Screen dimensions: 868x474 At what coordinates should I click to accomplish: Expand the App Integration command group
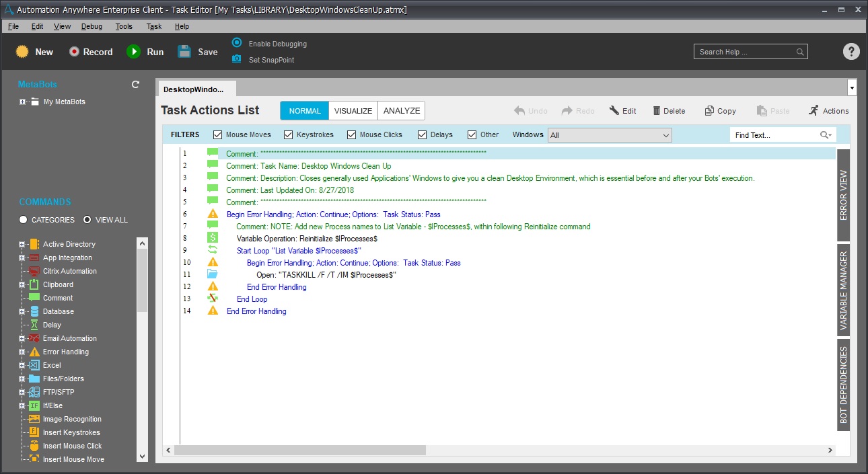(22, 258)
